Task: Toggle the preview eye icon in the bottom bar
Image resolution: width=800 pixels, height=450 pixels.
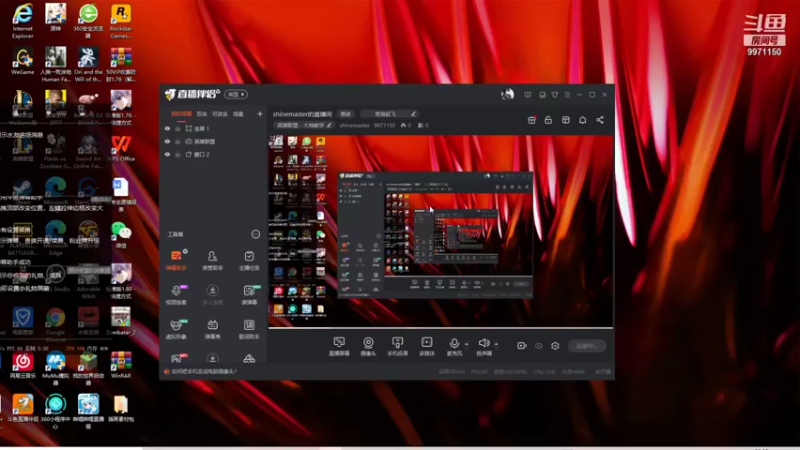Action: tap(539, 345)
